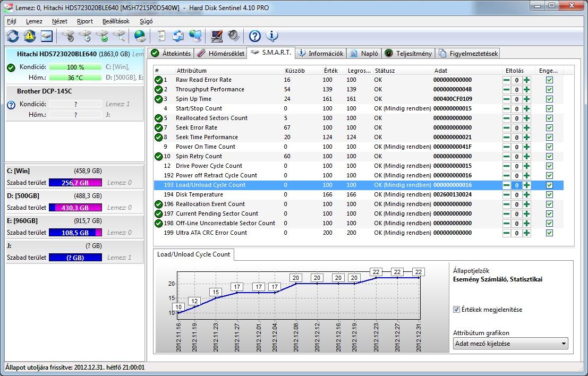The height and width of the screenshot is (376, 588).
Task: Select the Seek Time Performance attribute row
Action: point(359,137)
